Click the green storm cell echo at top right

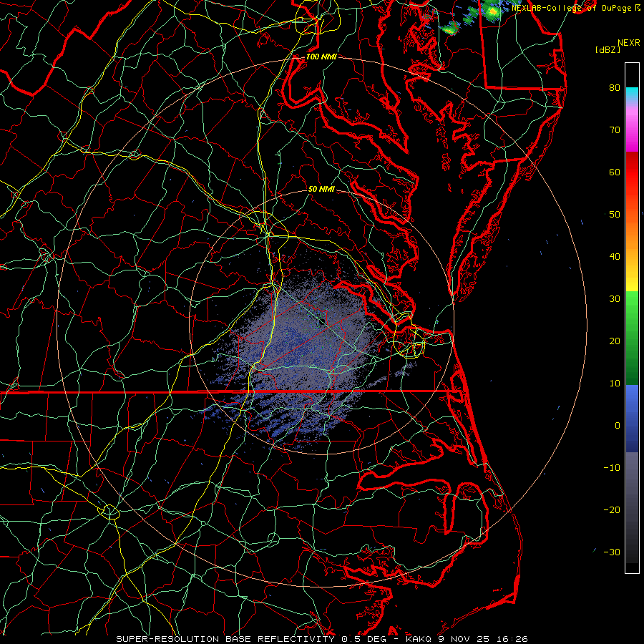492,11
